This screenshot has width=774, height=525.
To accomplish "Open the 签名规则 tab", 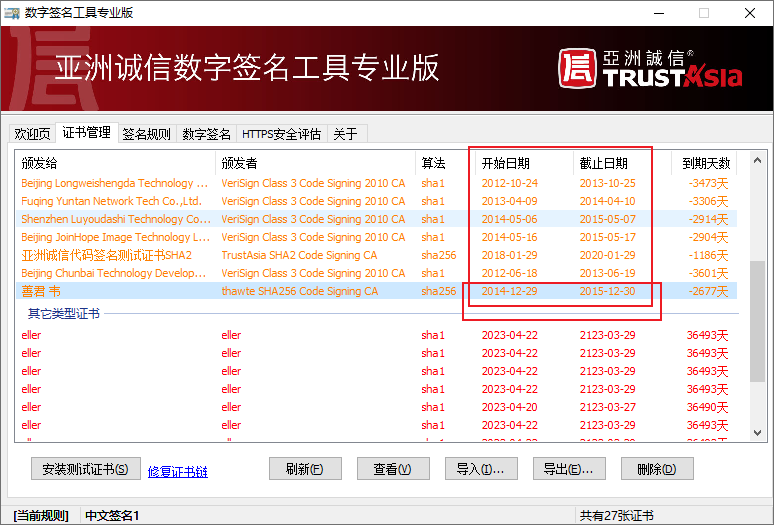I will point(147,134).
